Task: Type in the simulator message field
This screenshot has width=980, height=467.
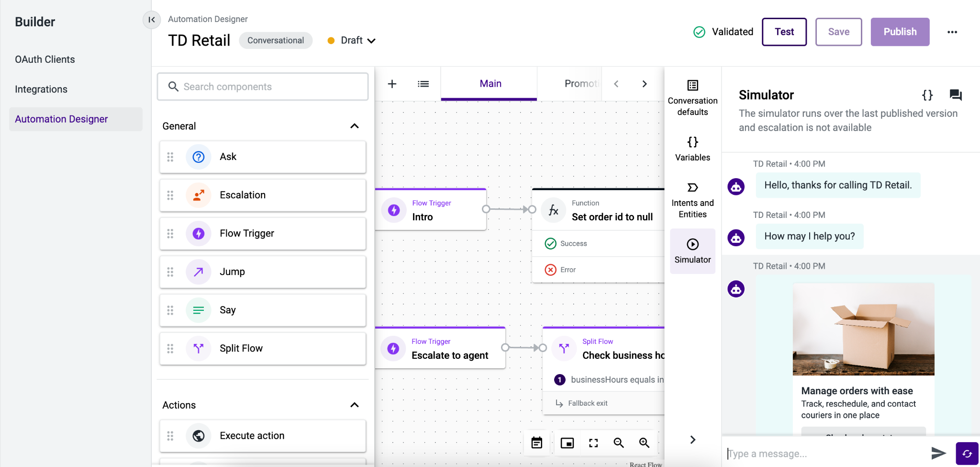Action: (x=813, y=453)
